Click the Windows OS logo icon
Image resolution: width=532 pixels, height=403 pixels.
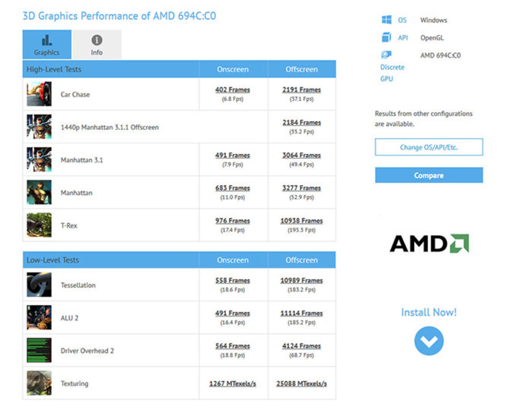coord(386,20)
